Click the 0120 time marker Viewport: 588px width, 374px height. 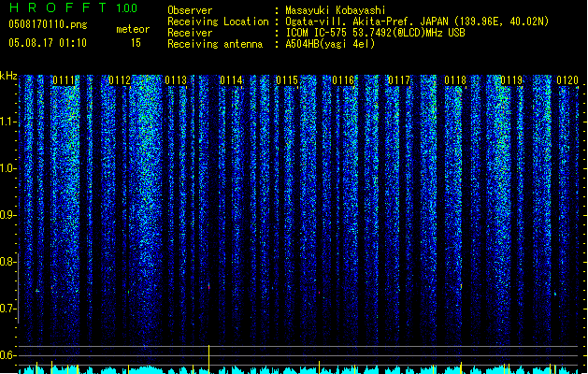click(567, 80)
